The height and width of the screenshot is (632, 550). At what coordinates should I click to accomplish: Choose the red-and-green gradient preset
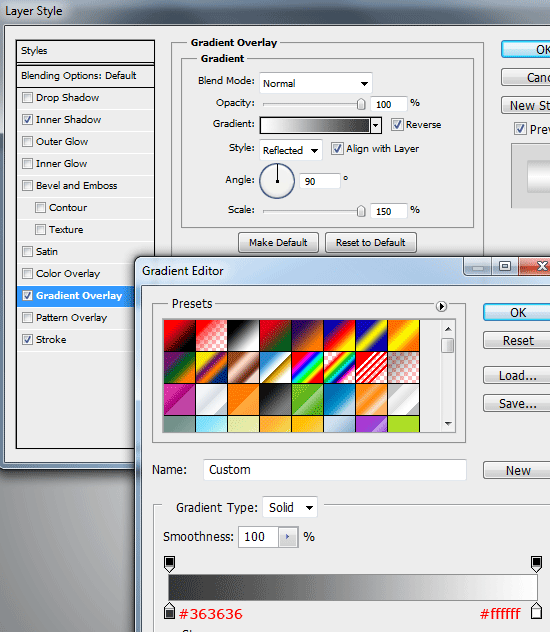[275, 335]
